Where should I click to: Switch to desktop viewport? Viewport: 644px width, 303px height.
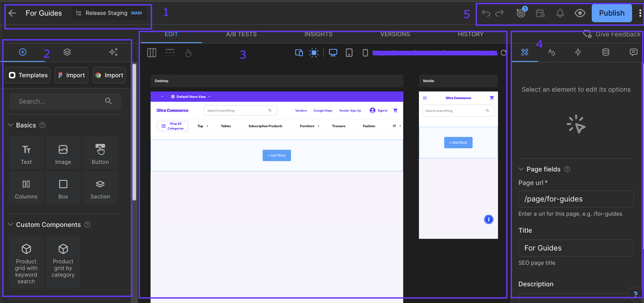pyautogui.click(x=333, y=53)
